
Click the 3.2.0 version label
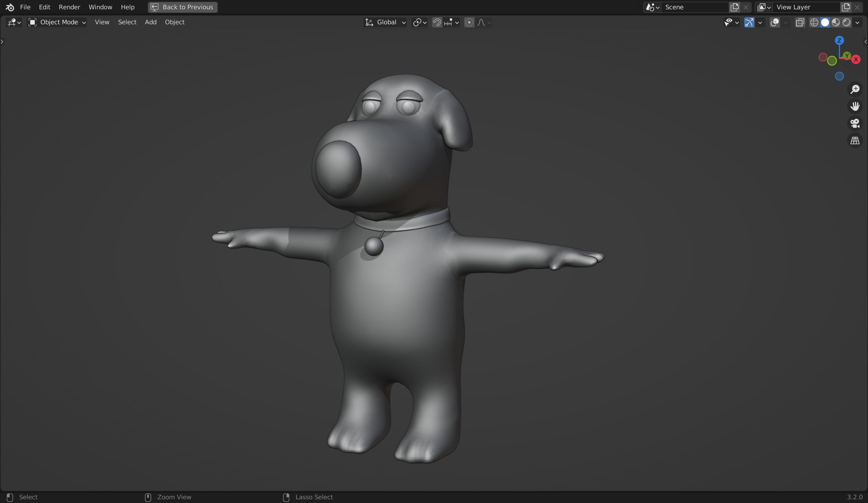854,497
